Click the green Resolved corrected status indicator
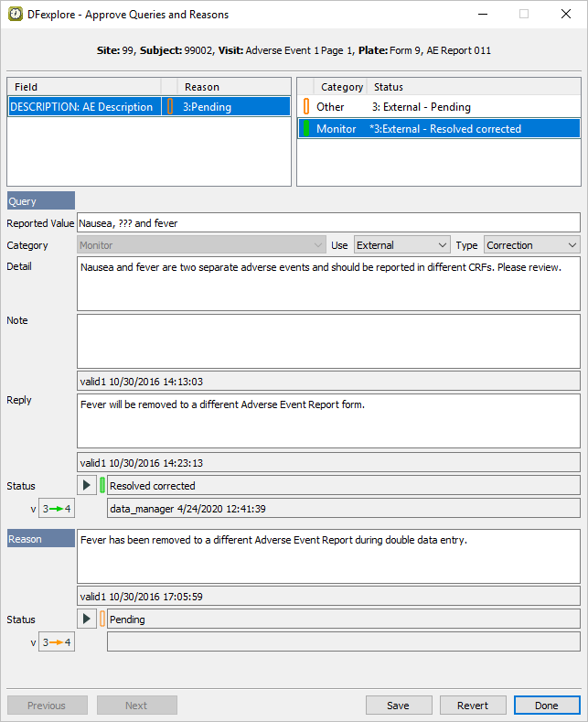The width and height of the screenshot is (588, 722). coord(102,485)
